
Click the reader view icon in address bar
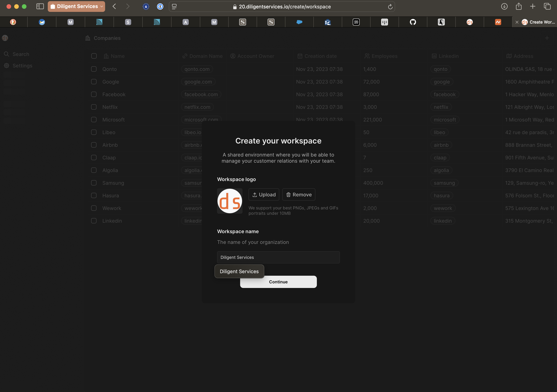(174, 7)
